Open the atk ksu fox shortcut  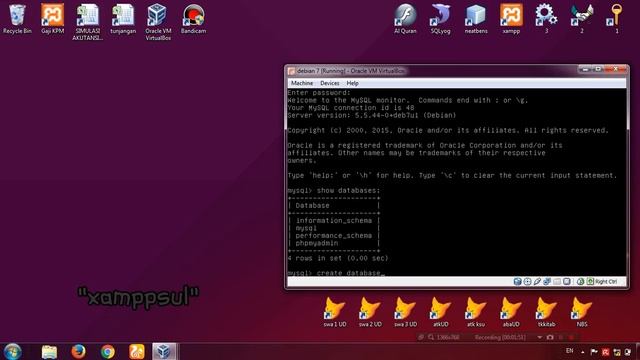click(x=476, y=312)
